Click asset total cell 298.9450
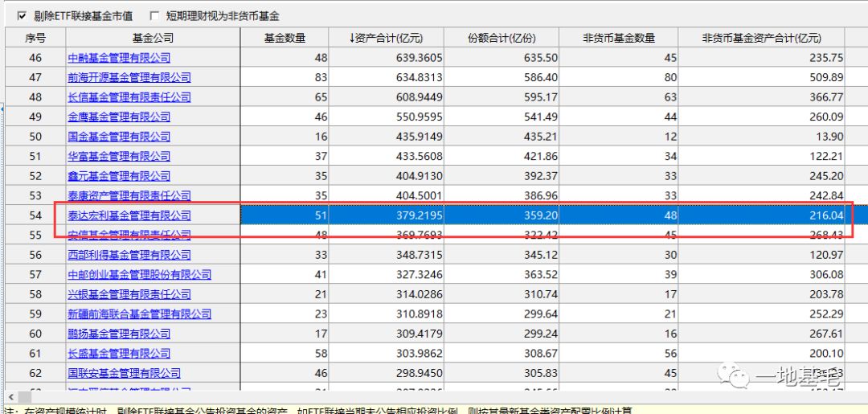Image resolution: width=868 pixels, height=414 pixels. 387,373
